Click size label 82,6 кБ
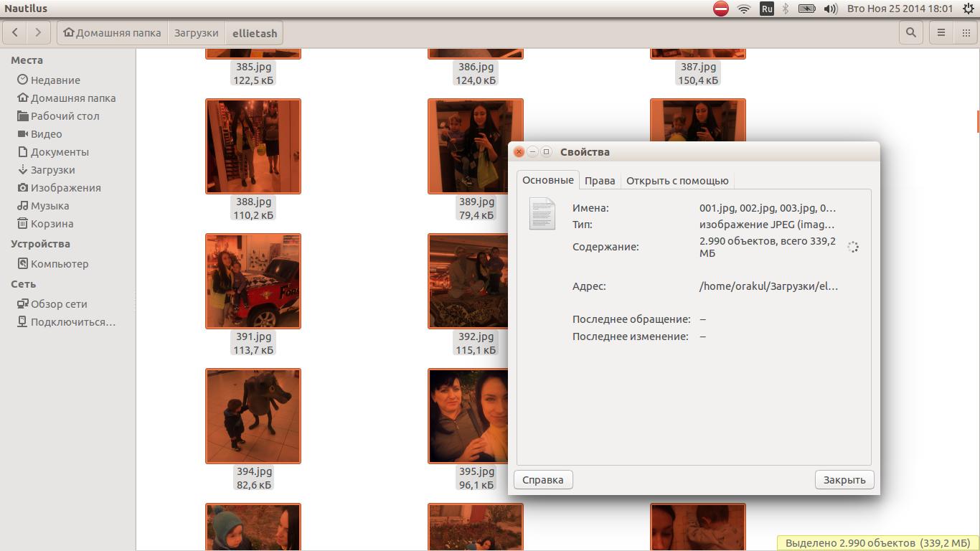The width and height of the screenshot is (980, 551). click(x=254, y=485)
